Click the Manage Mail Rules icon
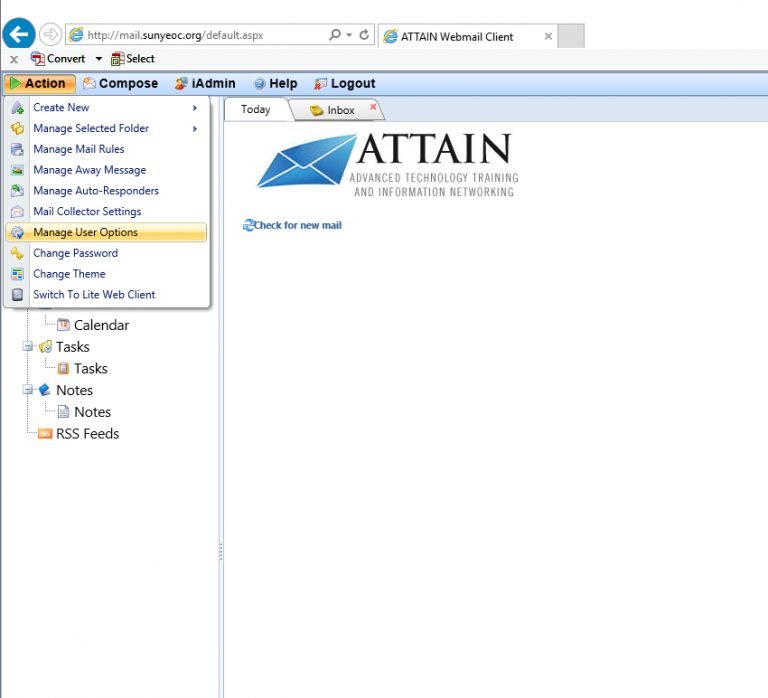This screenshot has width=768, height=698. [17, 149]
